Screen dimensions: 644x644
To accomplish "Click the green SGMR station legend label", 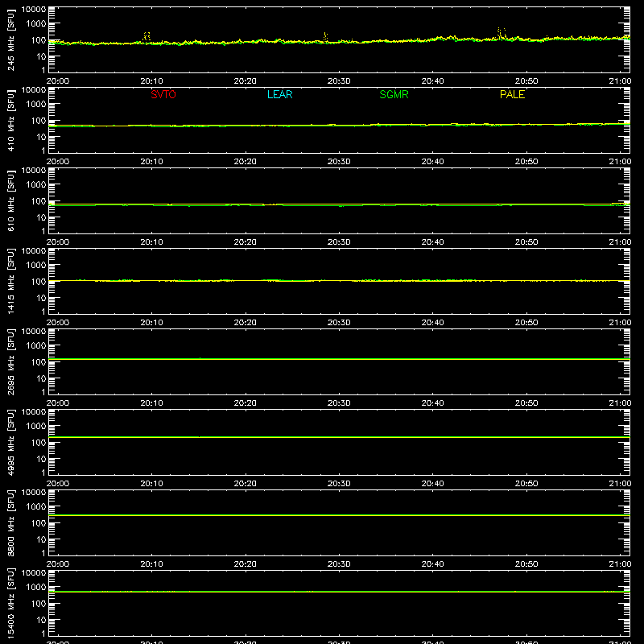I will click(394, 94).
